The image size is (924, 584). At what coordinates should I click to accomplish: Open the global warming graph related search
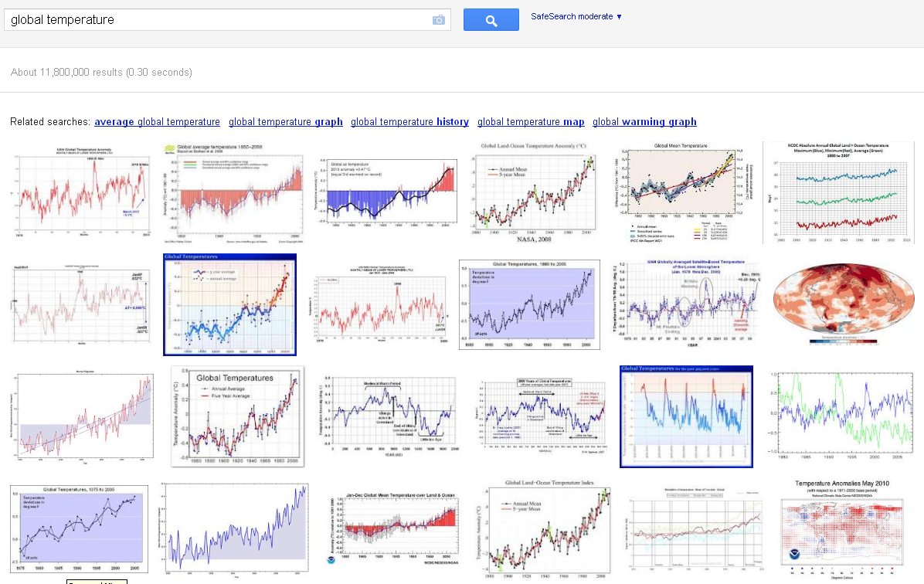644,122
